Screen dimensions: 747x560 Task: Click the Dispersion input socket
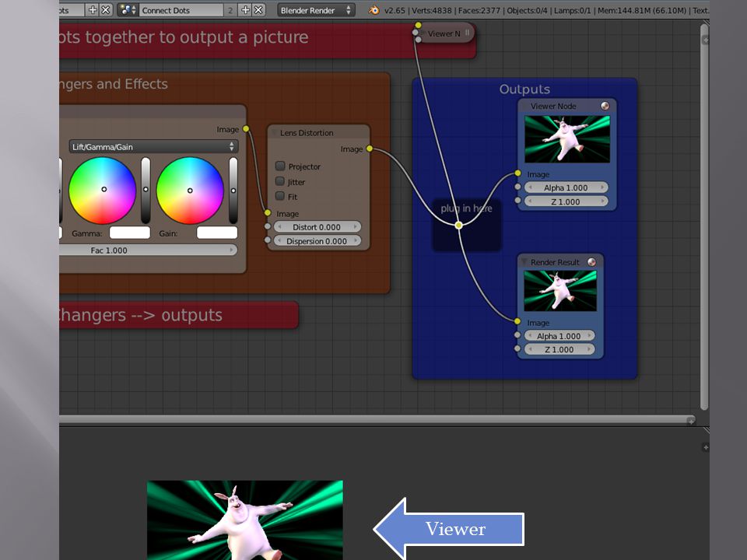point(268,240)
